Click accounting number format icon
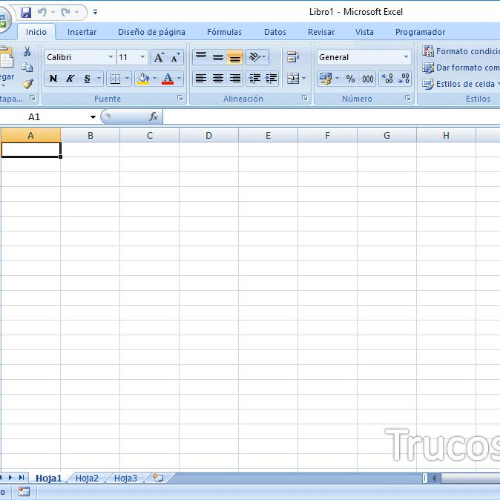The width and height of the screenshot is (500, 500). click(326, 79)
